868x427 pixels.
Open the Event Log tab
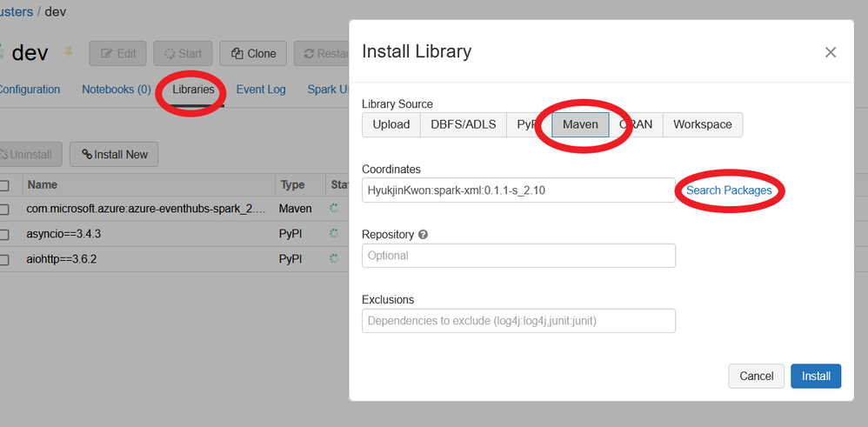pyautogui.click(x=261, y=89)
